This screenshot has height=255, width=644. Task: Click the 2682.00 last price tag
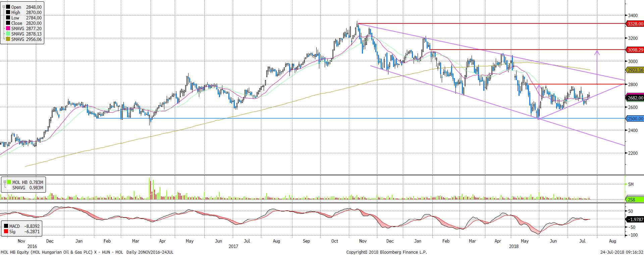[x=635, y=98]
